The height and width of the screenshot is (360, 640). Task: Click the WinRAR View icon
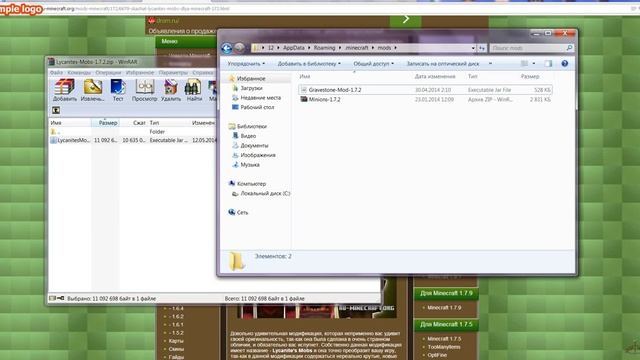point(144,87)
